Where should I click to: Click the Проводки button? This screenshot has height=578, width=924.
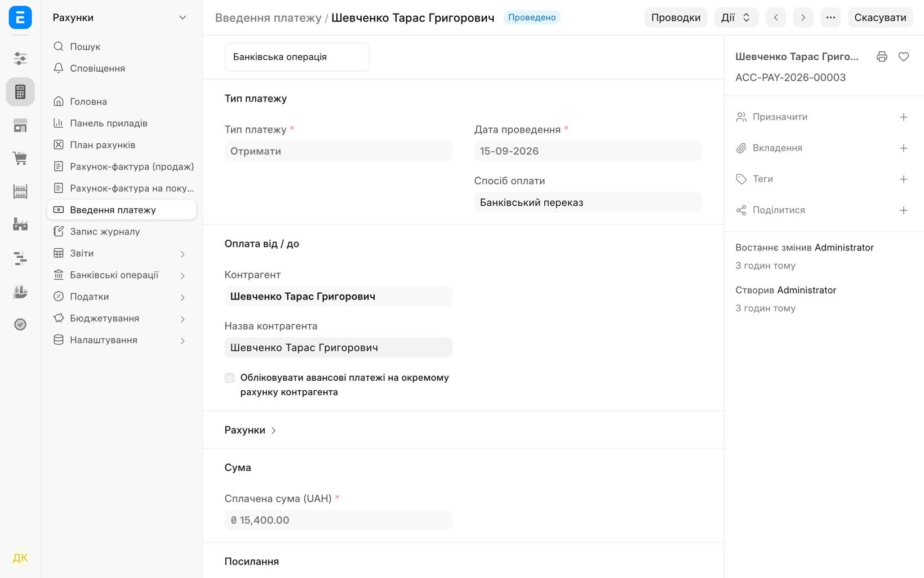[x=676, y=17]
